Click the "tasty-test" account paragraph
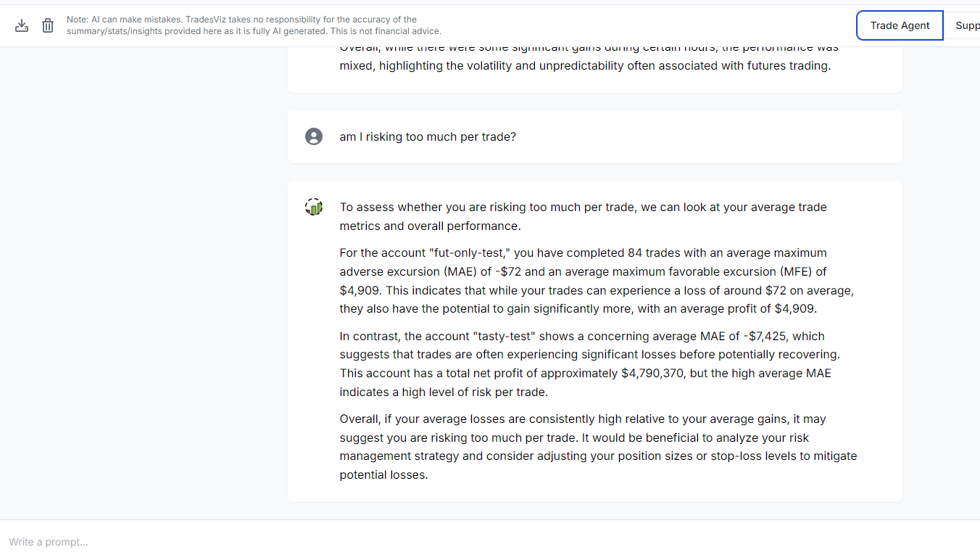 pos(587,364)
